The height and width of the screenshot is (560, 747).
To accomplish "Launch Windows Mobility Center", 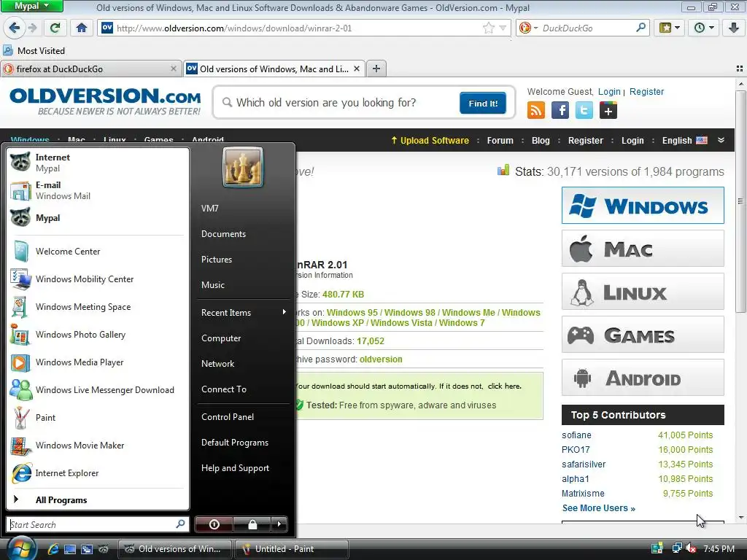I will click(97, 279).
